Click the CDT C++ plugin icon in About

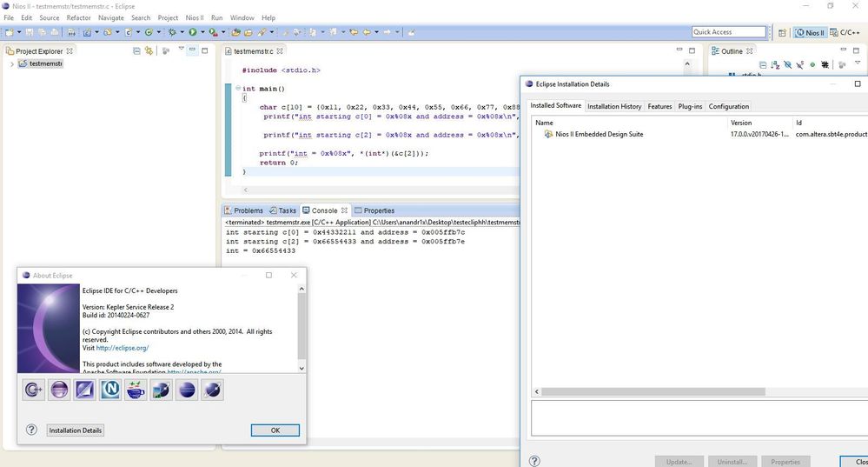(34, 390)
